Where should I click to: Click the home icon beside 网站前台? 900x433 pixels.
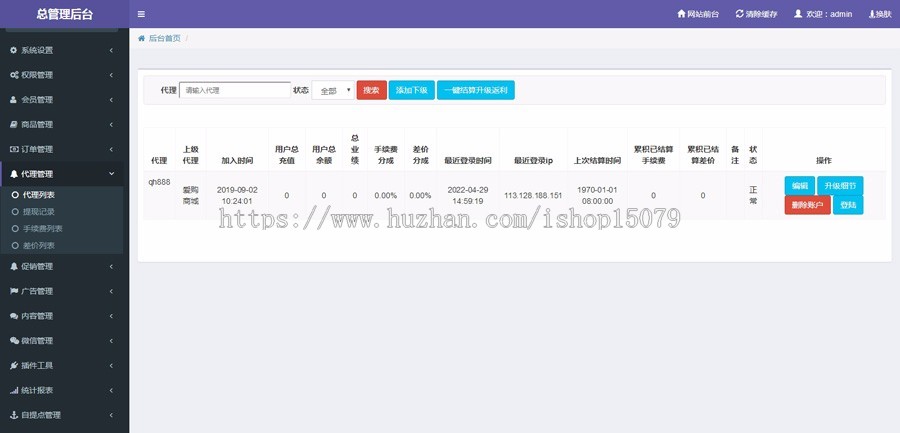[x=681, y=14]
